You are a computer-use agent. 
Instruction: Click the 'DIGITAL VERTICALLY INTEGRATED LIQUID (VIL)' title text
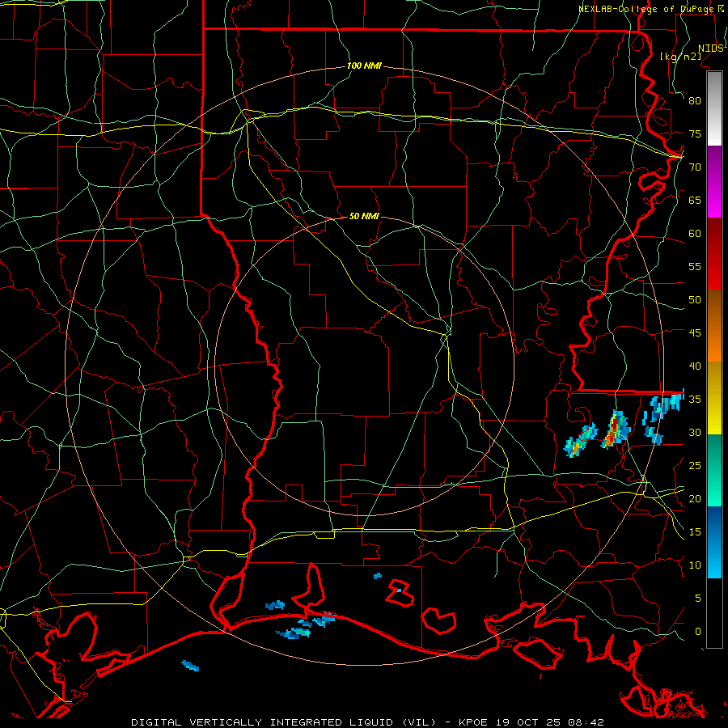tap(284, 722)
